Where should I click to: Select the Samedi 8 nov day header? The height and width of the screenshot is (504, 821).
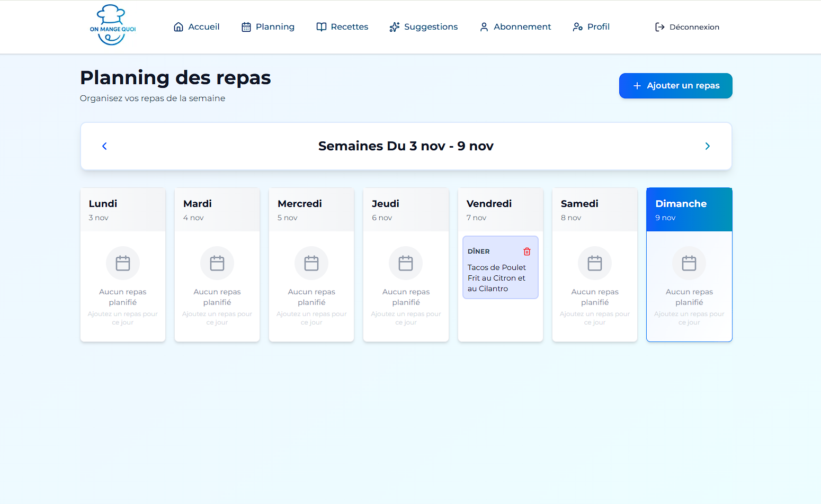(595, 210)
